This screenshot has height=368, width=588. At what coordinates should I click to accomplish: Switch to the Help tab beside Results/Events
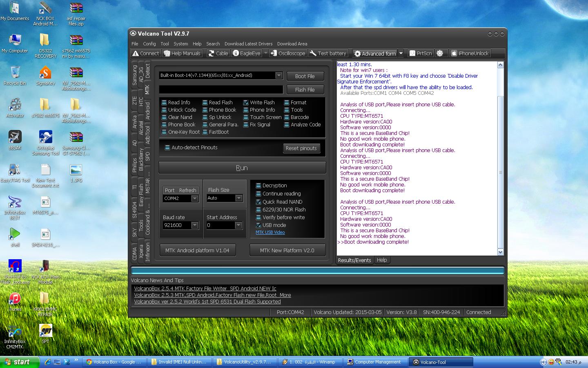pos(382,260)
